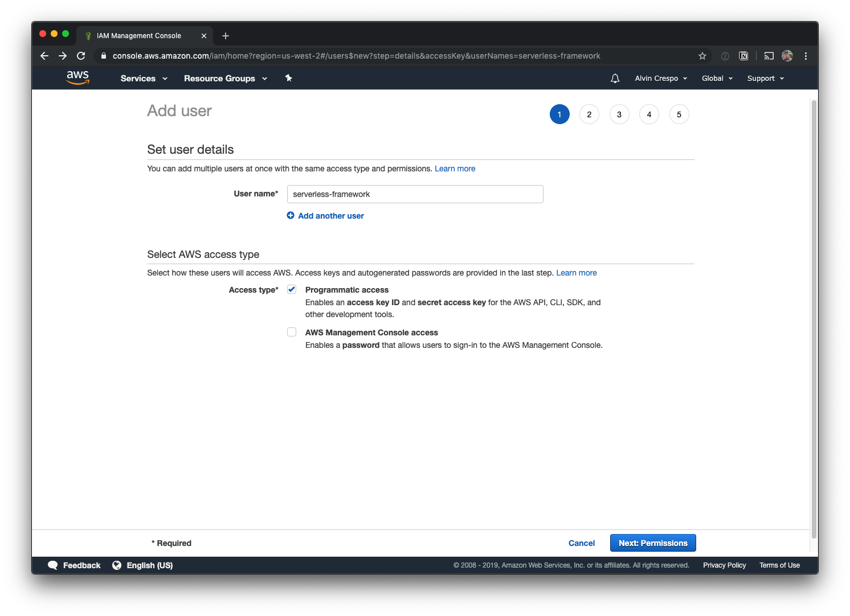Uncheck the Programmatic access checkbox
Viewport: 850px width, 616px height.
(x=292, y=289)
